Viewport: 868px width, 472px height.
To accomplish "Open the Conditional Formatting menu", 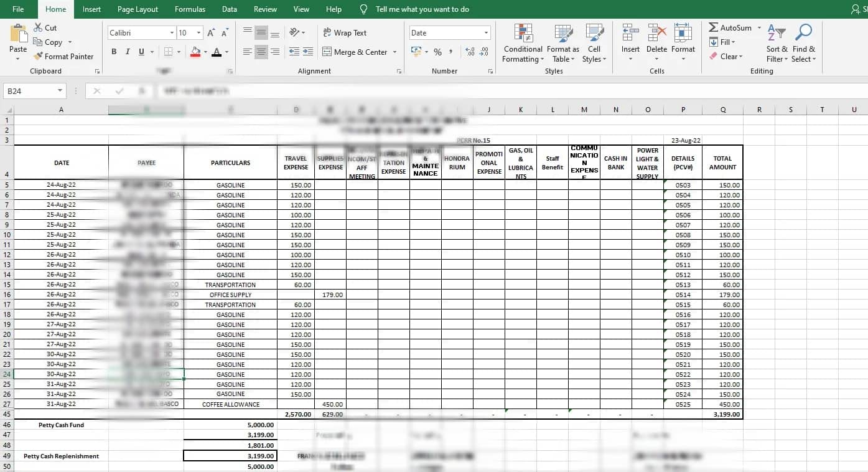I will pyautogui.click(x=523, y=44).
